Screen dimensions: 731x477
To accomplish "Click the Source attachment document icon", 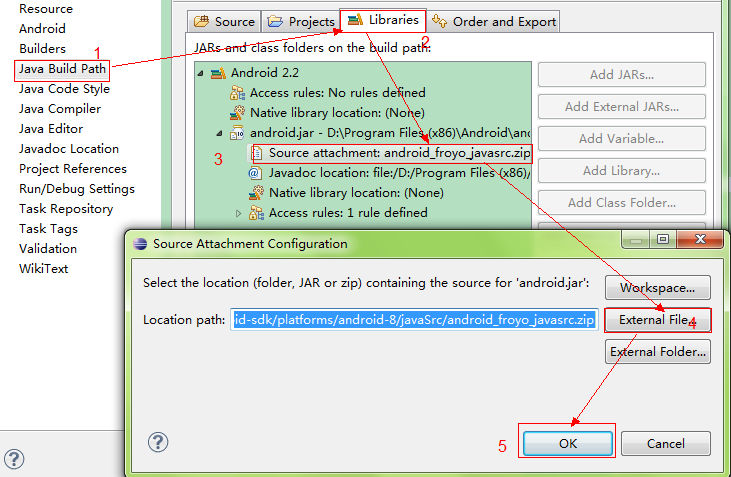I will [256, 153].
